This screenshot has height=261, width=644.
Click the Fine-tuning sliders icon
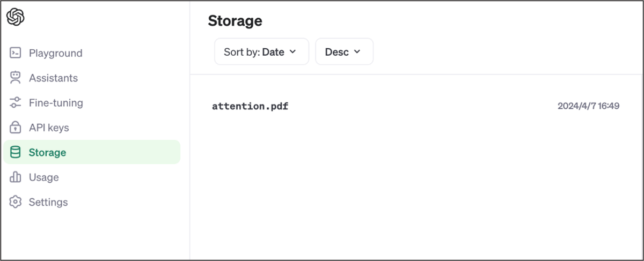click(16, 102)
